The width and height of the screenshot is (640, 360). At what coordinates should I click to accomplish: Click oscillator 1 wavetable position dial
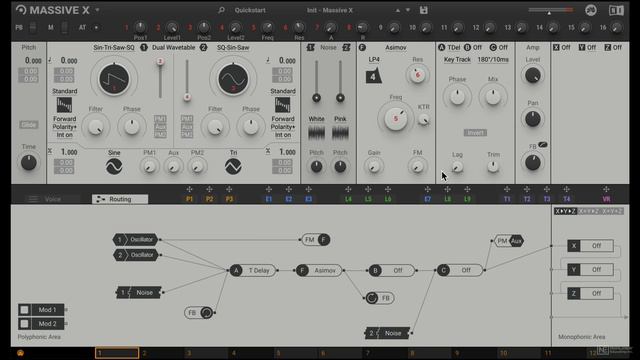pos(114,79)
